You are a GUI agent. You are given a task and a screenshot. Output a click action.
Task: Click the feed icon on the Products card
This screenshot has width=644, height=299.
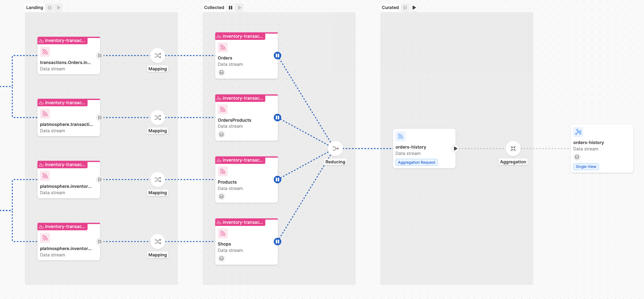click(223, 171)
